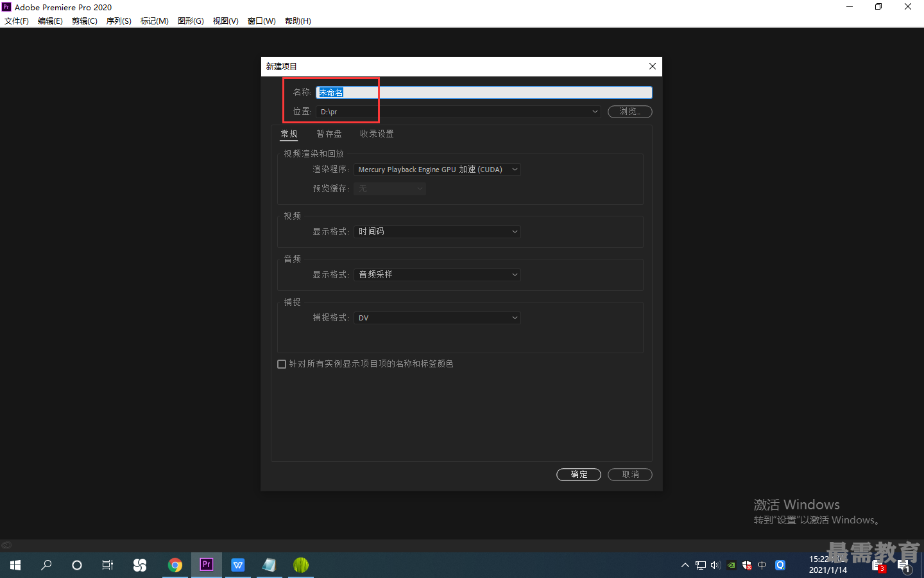
Task: Click the 浏览 browse button
Action: (630, 112)
